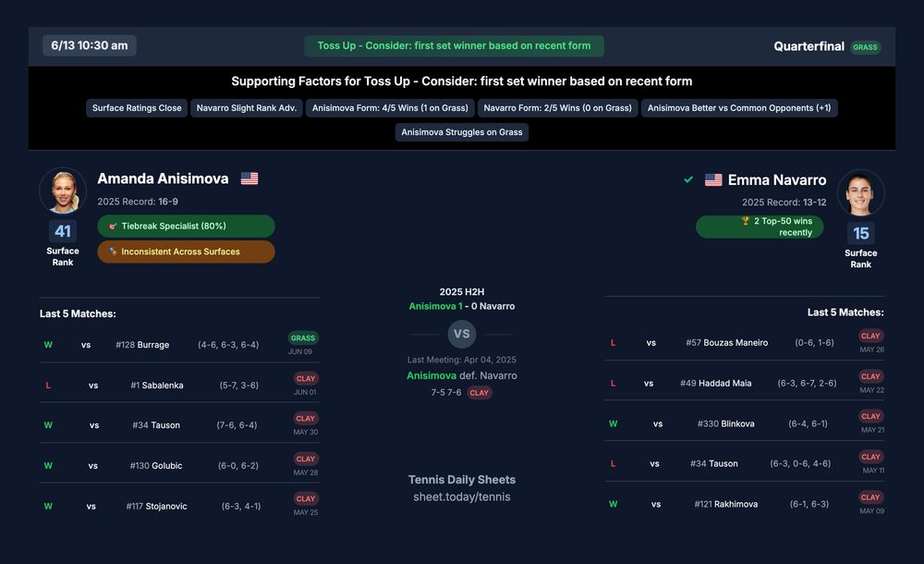Screen dimensions: 924x564
Task: Click the W result for the Golubic match
Action: [x=48, y=465]
